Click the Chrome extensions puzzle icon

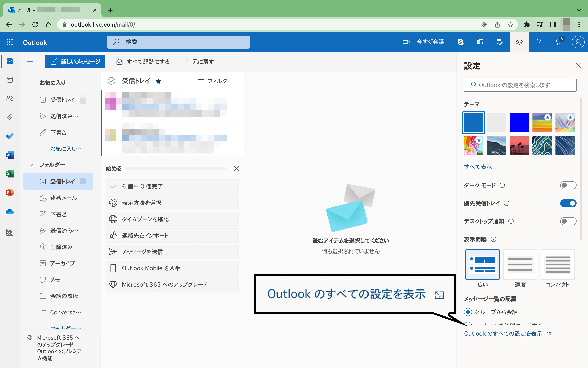527,25
